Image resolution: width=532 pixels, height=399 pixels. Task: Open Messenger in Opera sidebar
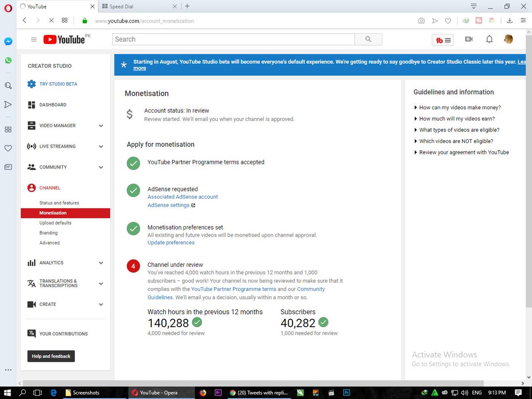[x=8, y=41]
